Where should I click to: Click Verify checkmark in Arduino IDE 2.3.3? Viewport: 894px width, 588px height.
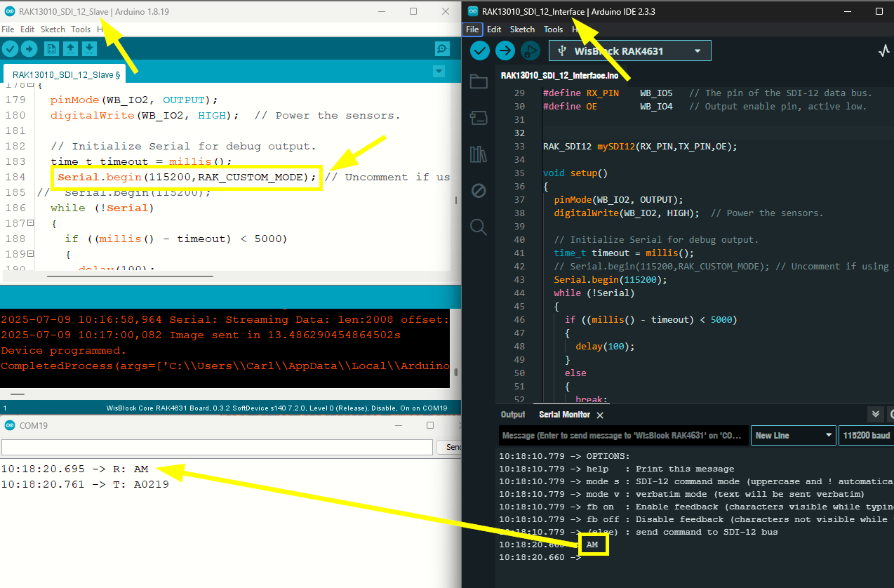point(480,51)
